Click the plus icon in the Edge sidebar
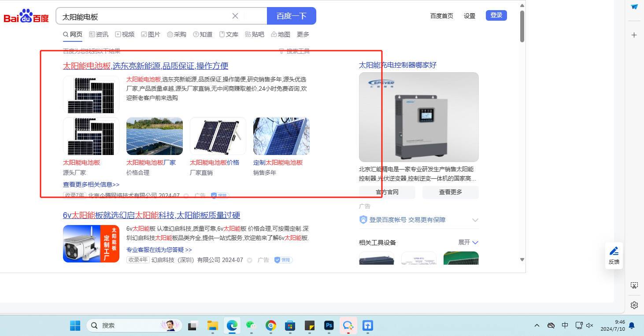This screenshot has width=644, height=336. [x=634, y=35]
